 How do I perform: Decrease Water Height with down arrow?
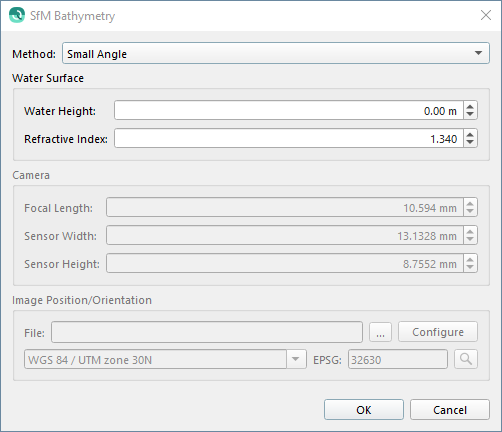(470, 115)
